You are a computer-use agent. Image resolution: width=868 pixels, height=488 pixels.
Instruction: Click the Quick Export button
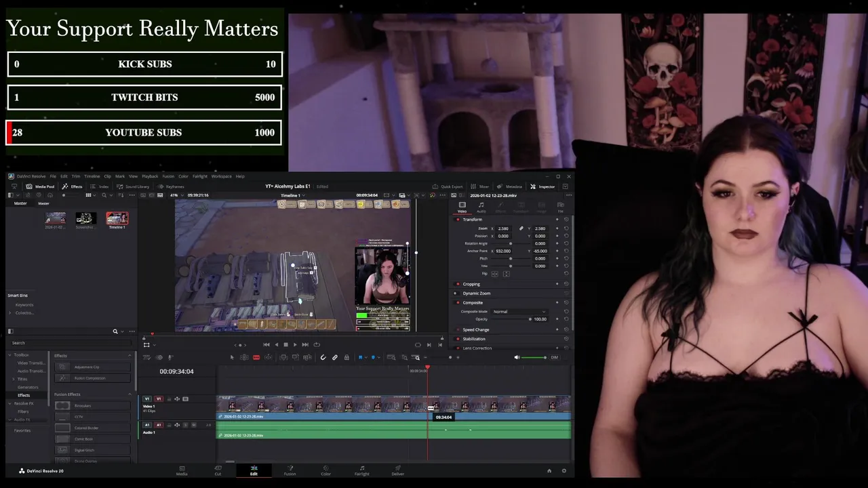[448, 186]
